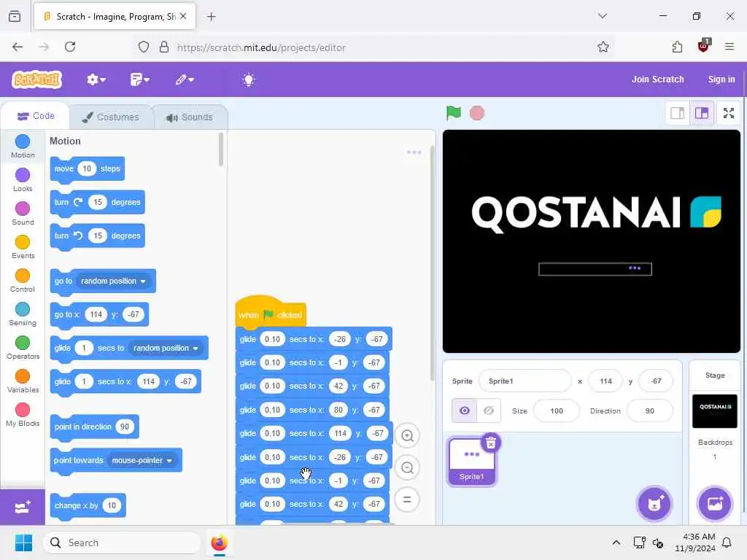Zoom in the code workspace
This screenshot has height=560, width=747.
407,435
